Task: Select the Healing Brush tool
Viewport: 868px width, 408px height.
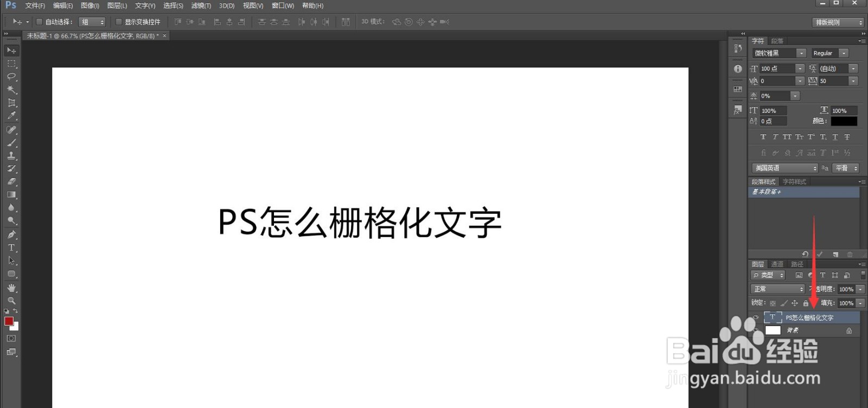Action: [11, 130]
